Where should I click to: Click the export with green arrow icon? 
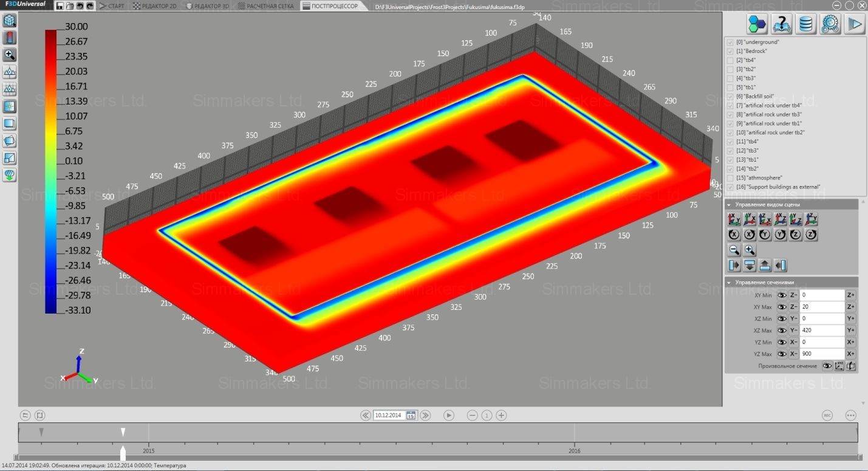point(10,176)
